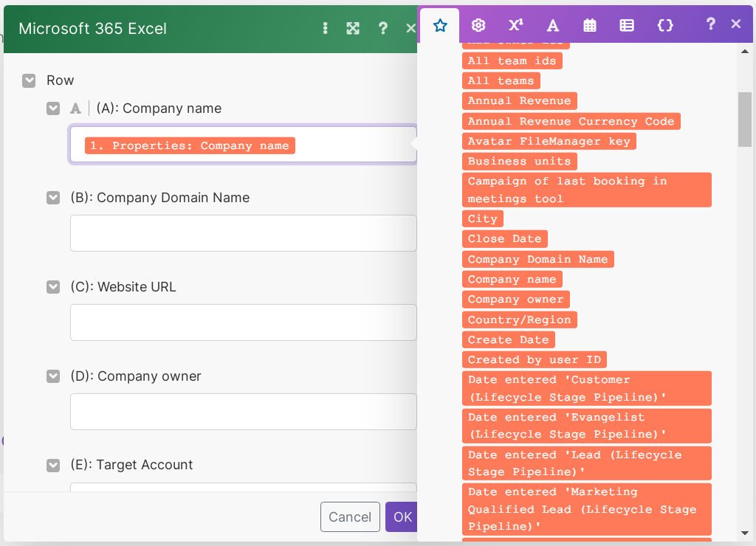Insert Date entered 'Lead (Lifecycle Stage Pipeline)'

tap(587, 463)
